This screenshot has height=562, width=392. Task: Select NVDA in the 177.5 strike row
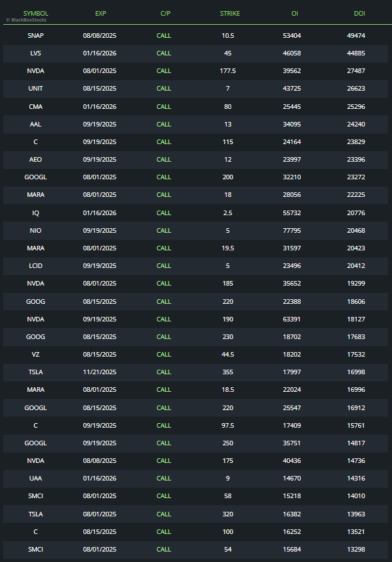35,70
